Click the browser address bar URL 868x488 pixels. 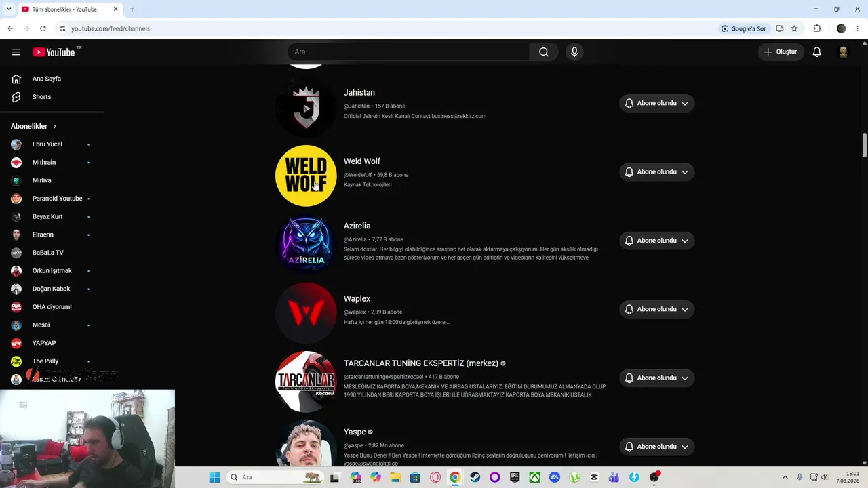click(x=111, y=28)
